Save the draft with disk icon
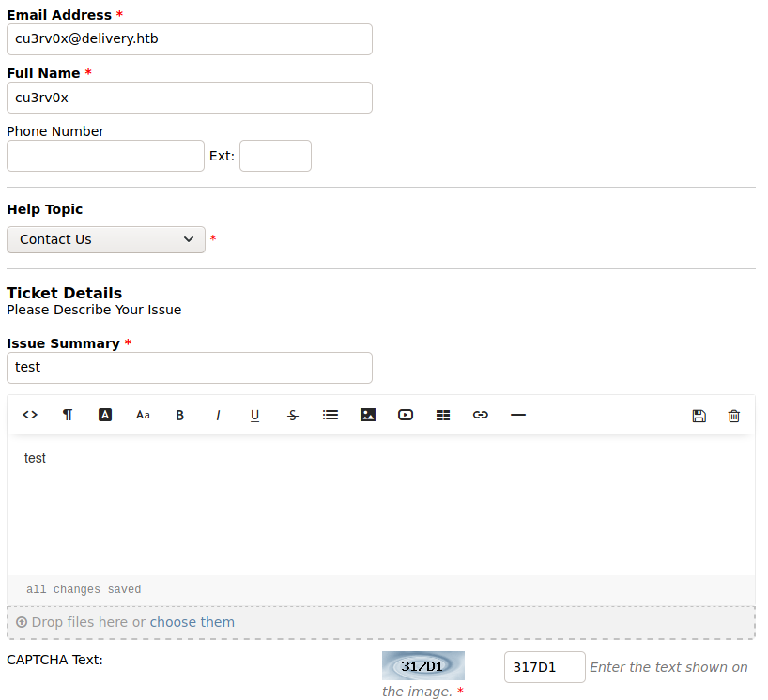Screen dimensions: 768x700 699,416
